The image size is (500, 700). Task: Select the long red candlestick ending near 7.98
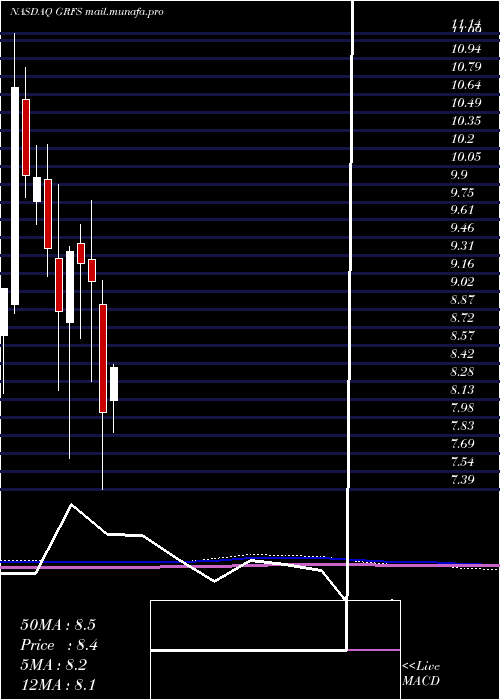coord(103,358)
